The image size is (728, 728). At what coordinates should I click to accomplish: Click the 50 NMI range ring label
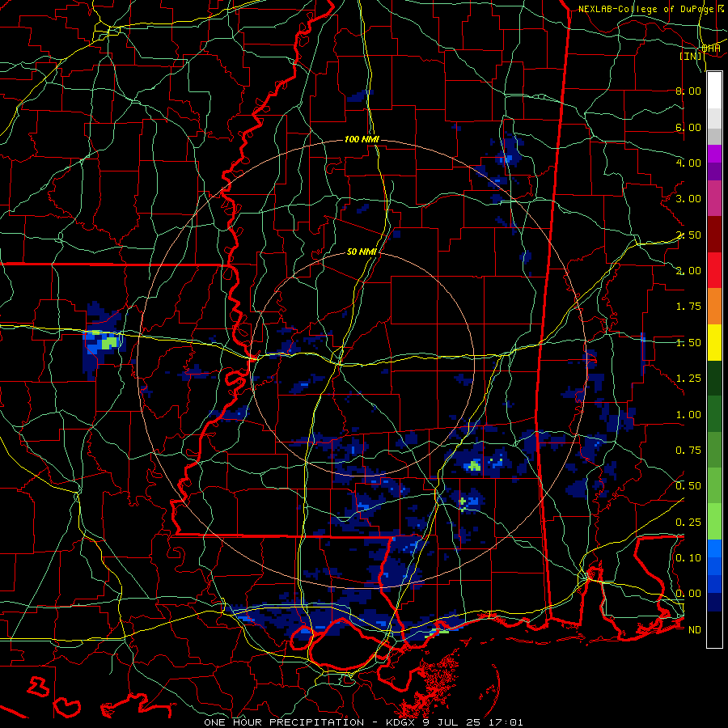362,252
